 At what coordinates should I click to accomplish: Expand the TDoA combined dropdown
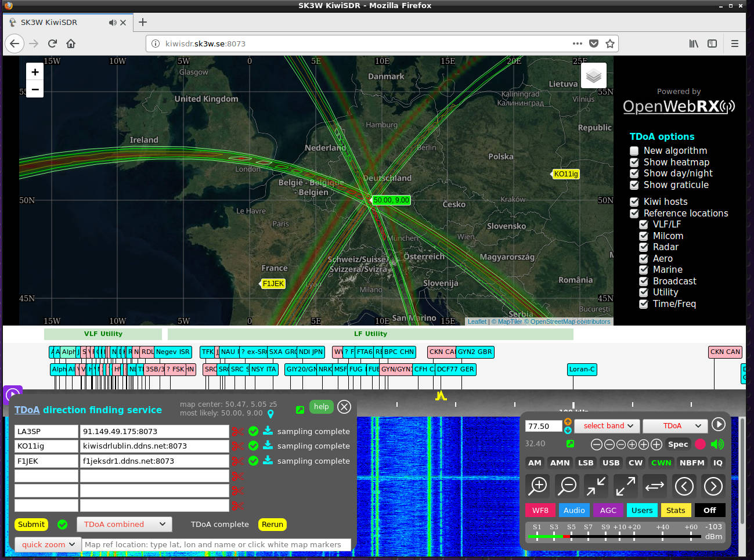tap(124, 524)
